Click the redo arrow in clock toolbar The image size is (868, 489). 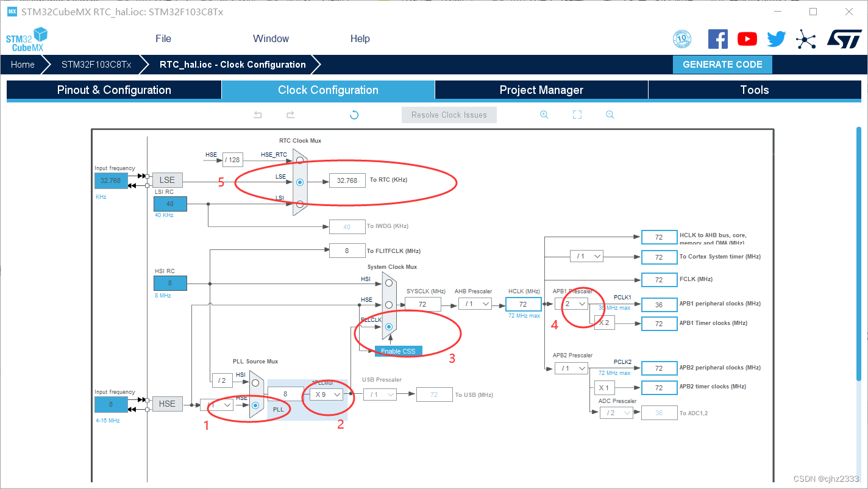(290, 115)
